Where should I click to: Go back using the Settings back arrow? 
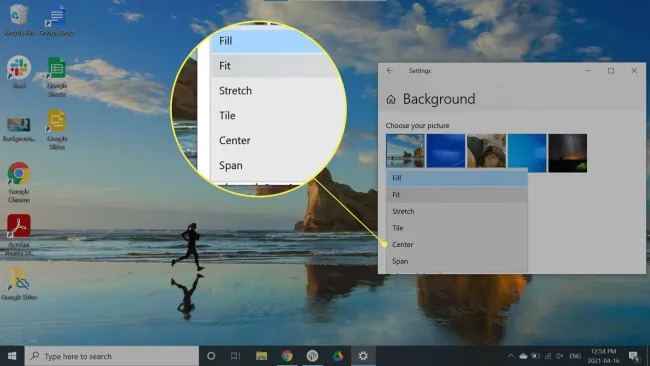[x=390, y=70]
